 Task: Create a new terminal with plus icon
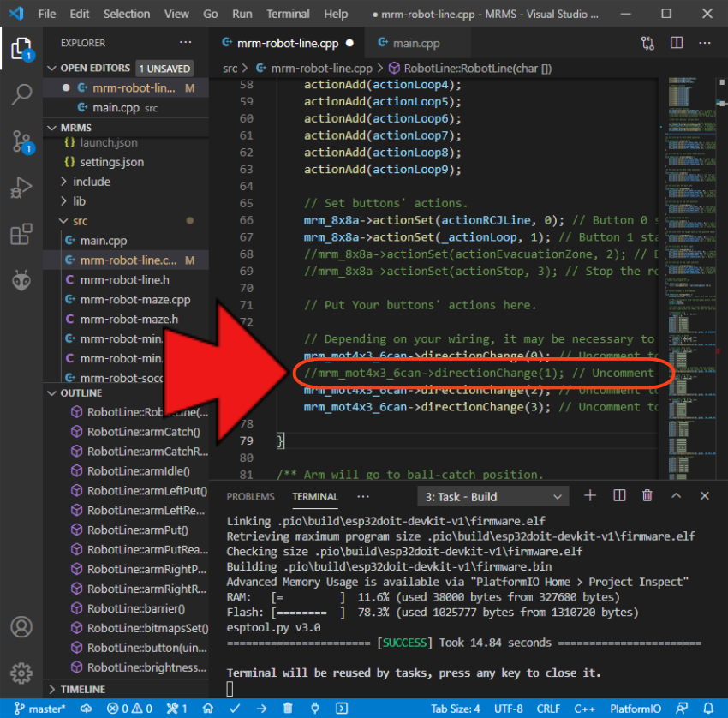590,496
